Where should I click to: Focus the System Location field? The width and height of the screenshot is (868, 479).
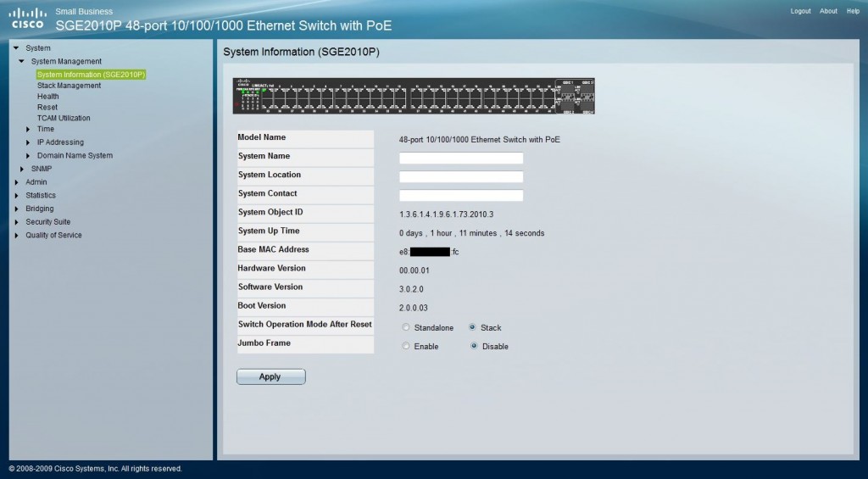pyautogui.click(x=461, y=176)
